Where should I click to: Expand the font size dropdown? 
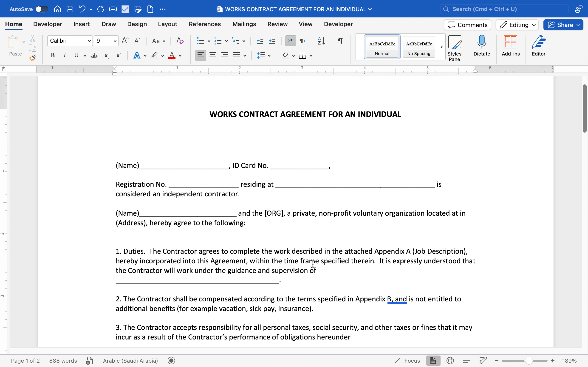tap(115, 41)
